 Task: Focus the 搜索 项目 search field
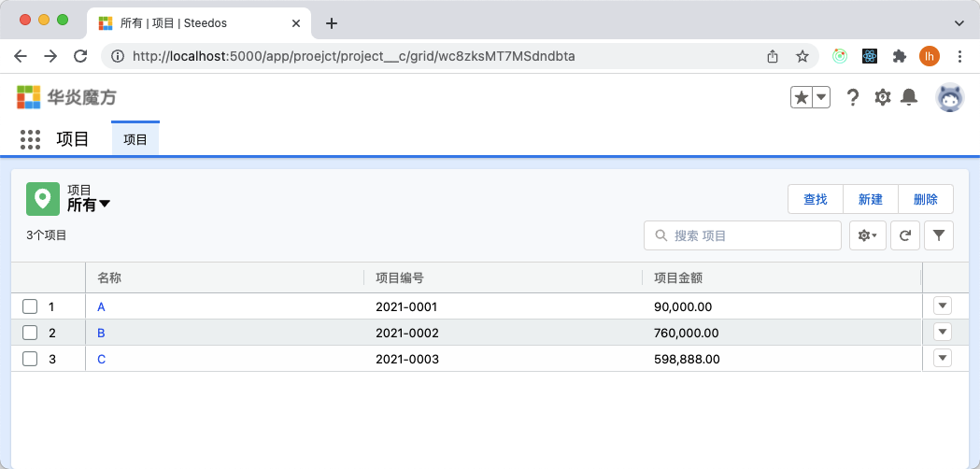pyautogui.click(x=743, y=235)
